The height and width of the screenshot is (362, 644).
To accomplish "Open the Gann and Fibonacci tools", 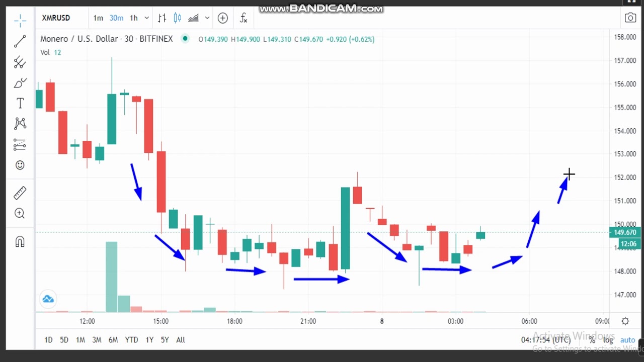I will click(x=20, y=62).
